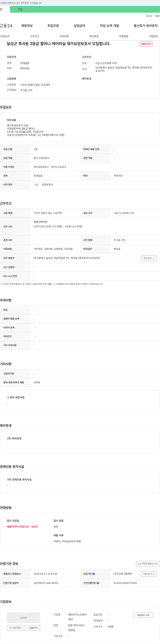Click the 직무내용 description paragraph
Image resolution: width=160 pixels, height=644 pixels.
point(35,130)
